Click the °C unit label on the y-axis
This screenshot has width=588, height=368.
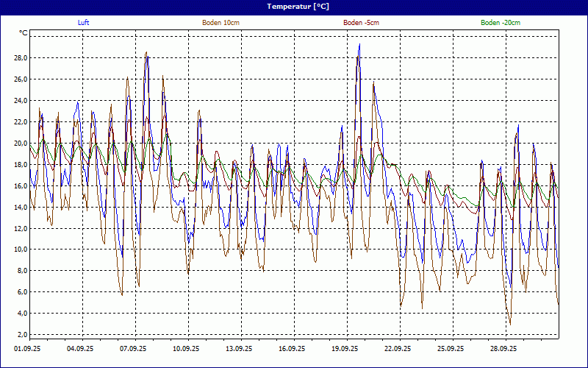[24, 33]
